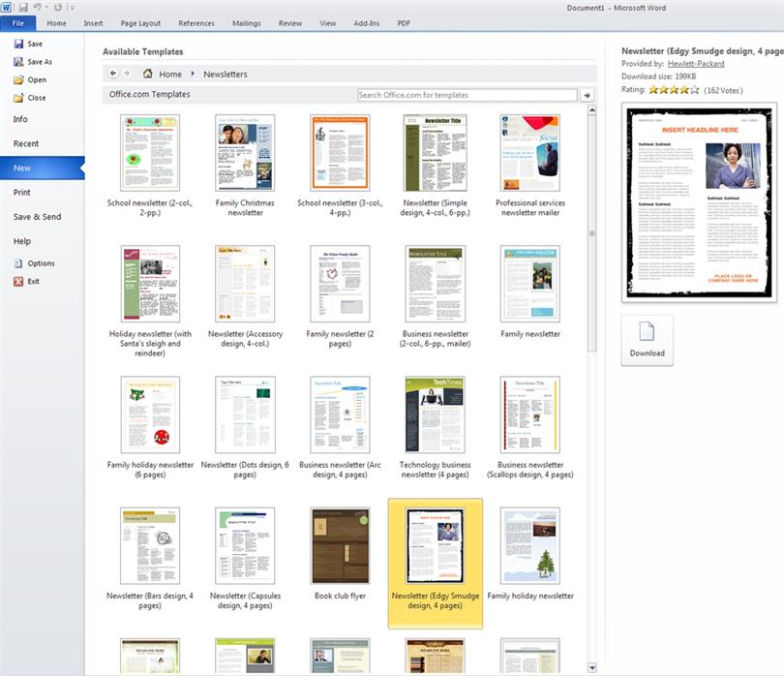Viewport: 784px width, 676px height.
Task: Open the PDF tab
Action: [404, 23]
